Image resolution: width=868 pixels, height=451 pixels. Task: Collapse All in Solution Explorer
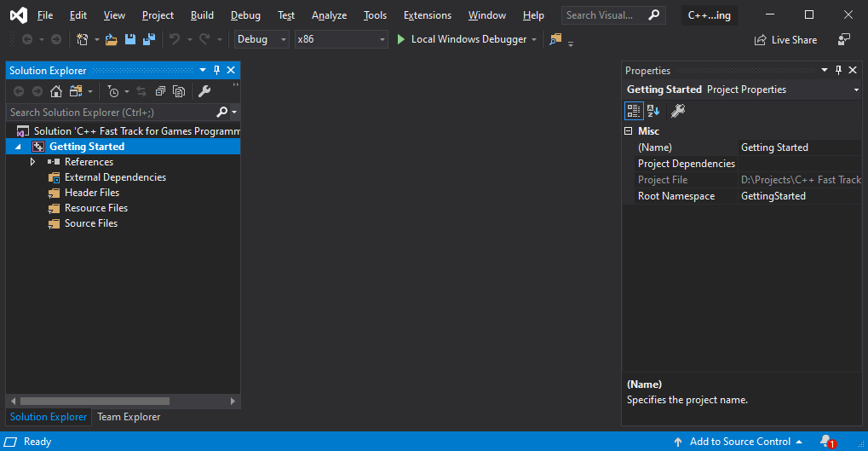[x=160, y=91]
